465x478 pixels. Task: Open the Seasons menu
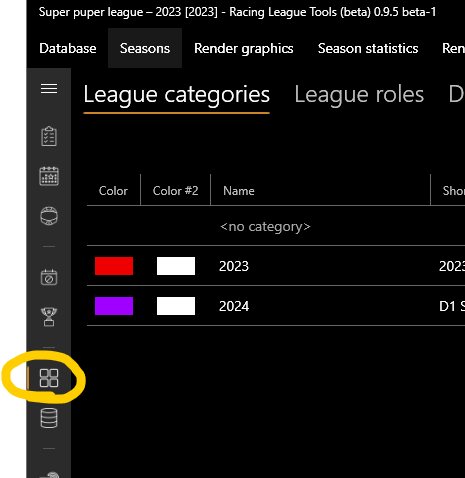point(145,48)
